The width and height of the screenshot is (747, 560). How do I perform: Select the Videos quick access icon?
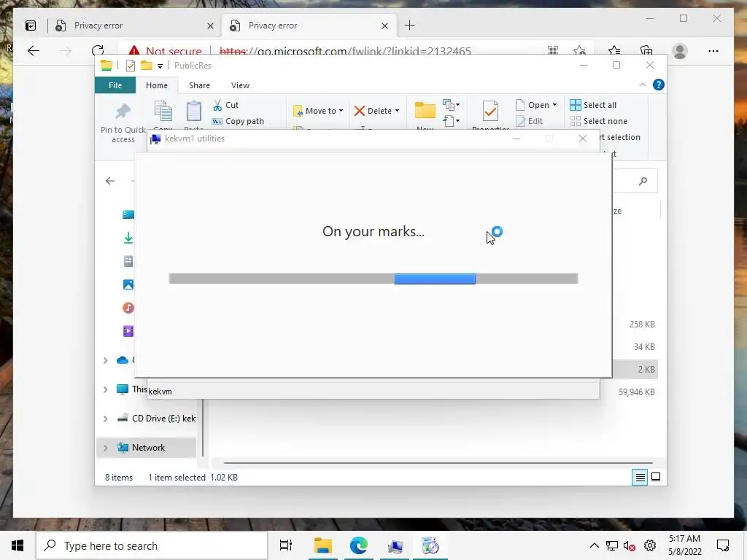click(128, 331)
